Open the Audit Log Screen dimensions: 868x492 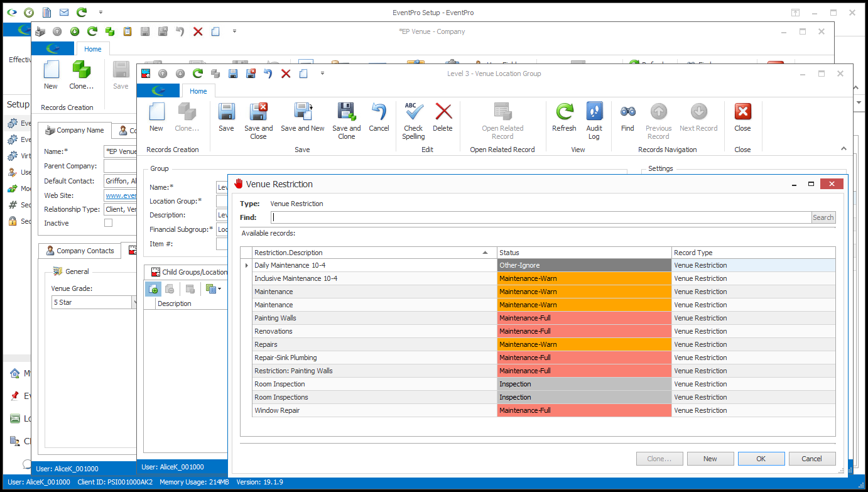(x=594, y=112)
